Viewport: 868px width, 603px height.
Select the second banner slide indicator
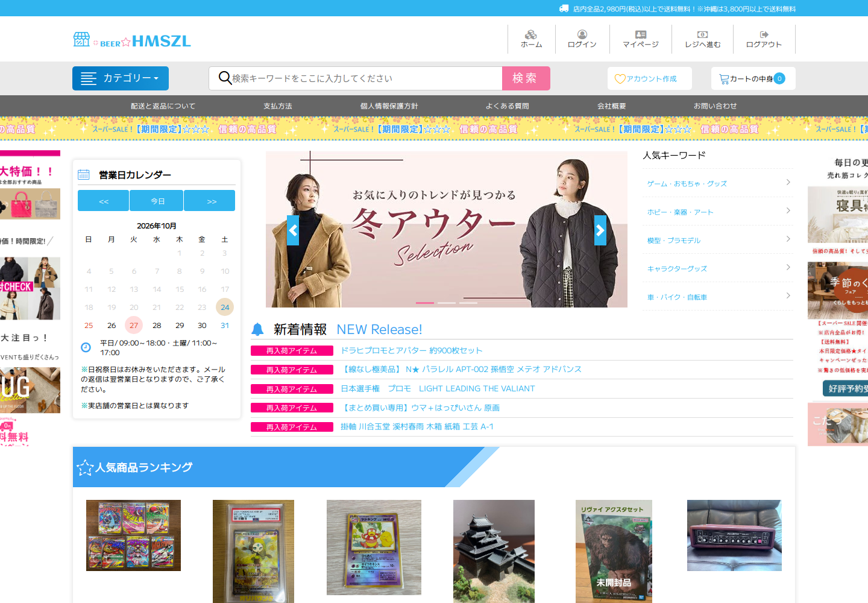(x=447, y=303)
